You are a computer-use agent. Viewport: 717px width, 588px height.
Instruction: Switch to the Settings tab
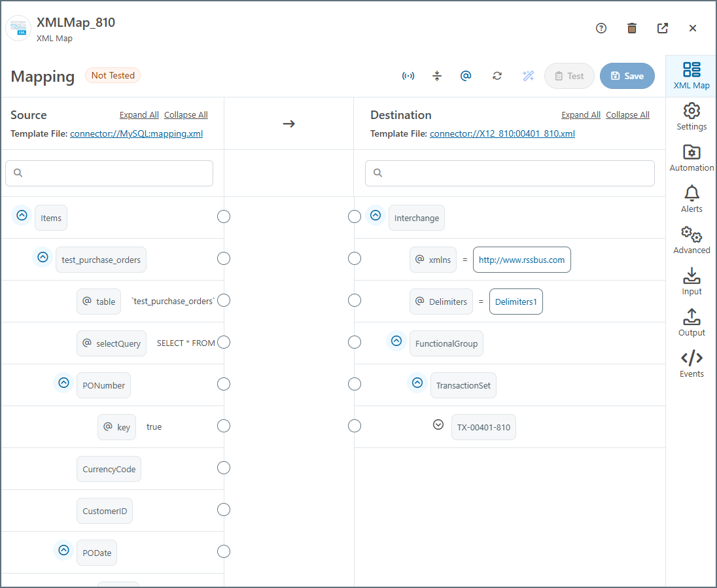[x=691, y=117]
